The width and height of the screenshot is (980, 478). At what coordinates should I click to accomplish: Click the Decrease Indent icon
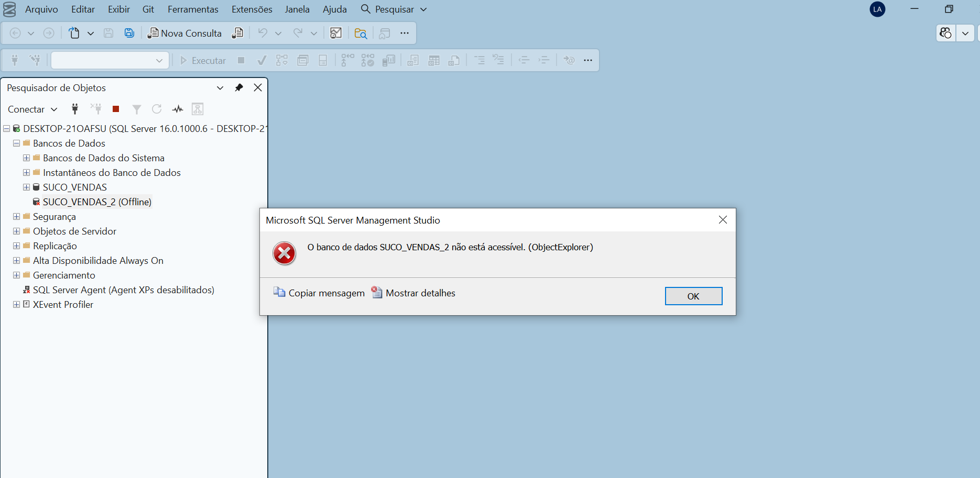[524, 60]
